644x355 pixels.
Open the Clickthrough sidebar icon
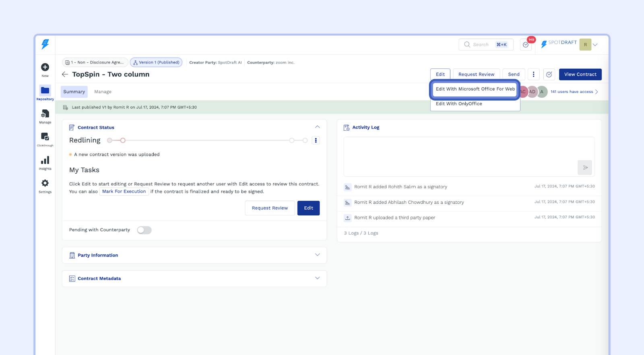(x=45, y=137)
